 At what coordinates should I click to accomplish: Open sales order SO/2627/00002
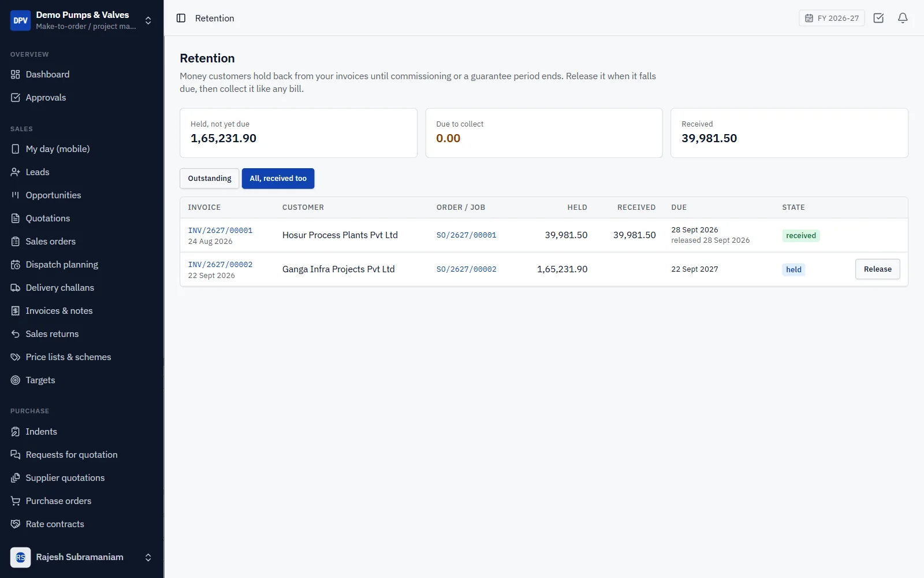click(466, 269)
